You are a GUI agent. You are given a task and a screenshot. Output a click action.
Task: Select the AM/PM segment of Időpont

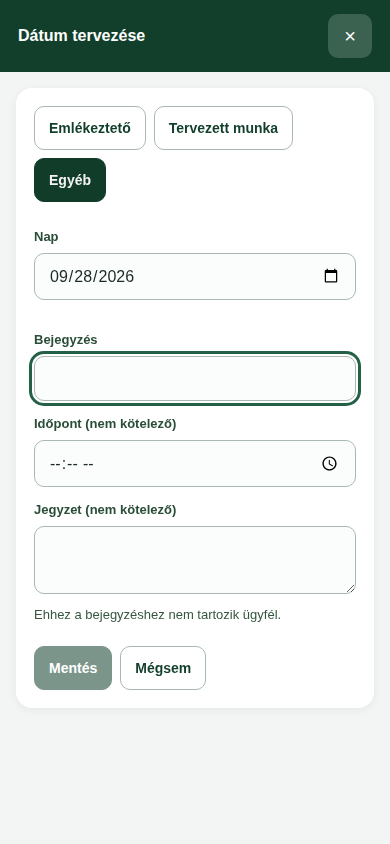(88, 464)
